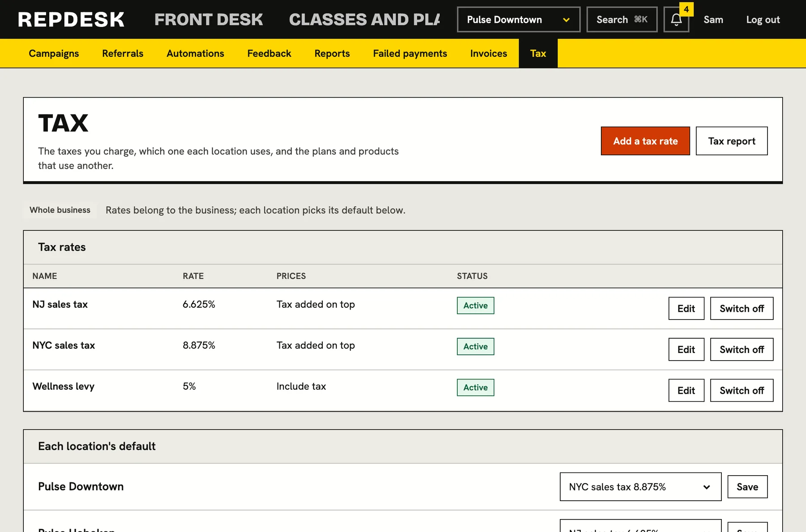Switch off the Wellness levy
The width and height of the screenshot is (806, 532).
pos(742,390)
